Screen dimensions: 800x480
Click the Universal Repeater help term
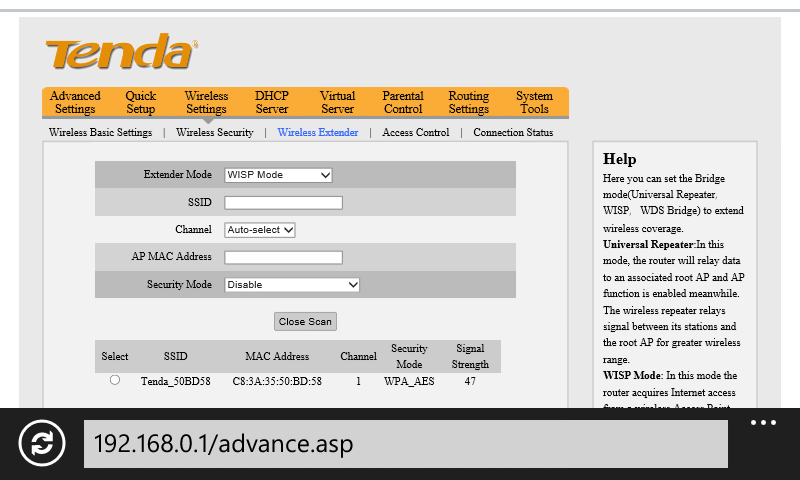[x=648, y=244]
